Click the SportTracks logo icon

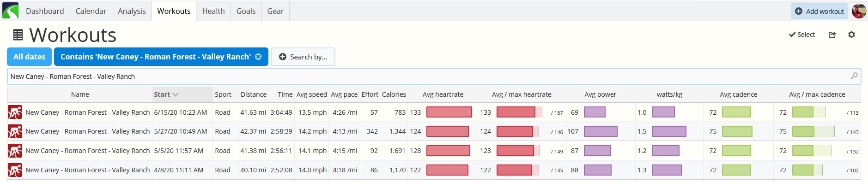click(x=10, y=11)
